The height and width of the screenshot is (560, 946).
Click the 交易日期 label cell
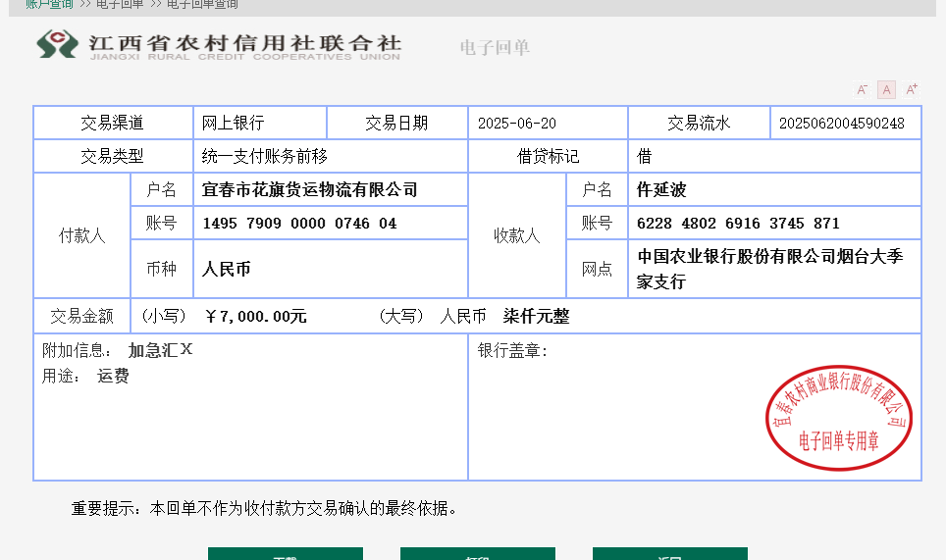coord(397,123)
